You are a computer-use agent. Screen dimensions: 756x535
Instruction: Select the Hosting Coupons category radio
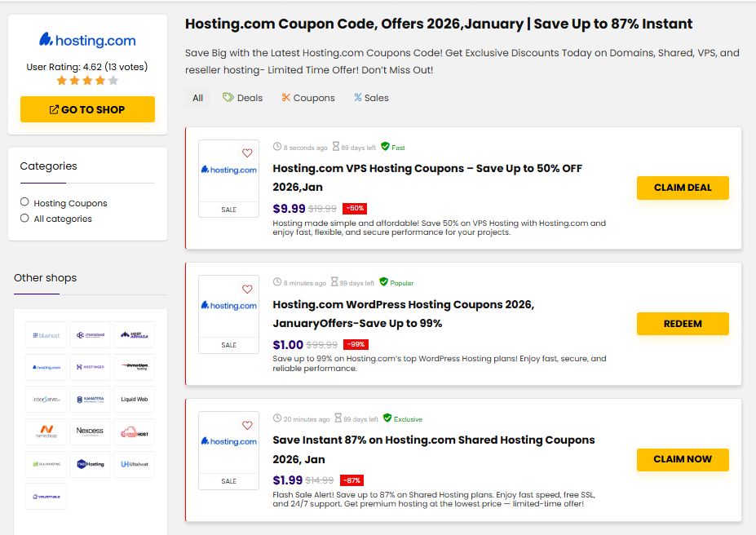click(24, 202)
